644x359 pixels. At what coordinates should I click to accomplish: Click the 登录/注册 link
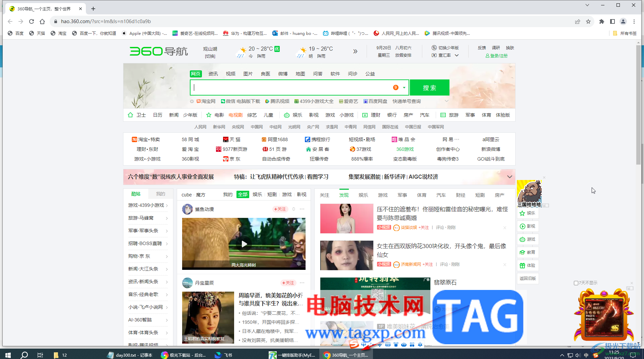497,56
